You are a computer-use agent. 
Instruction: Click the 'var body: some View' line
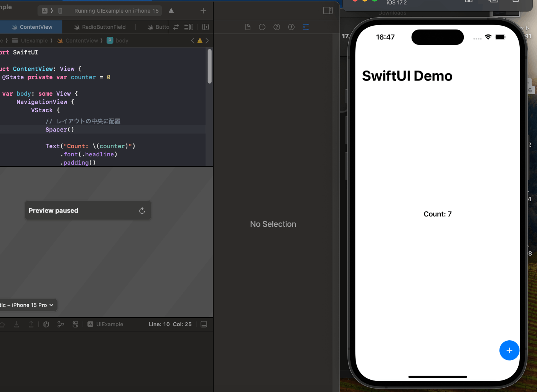coord(40,94)
